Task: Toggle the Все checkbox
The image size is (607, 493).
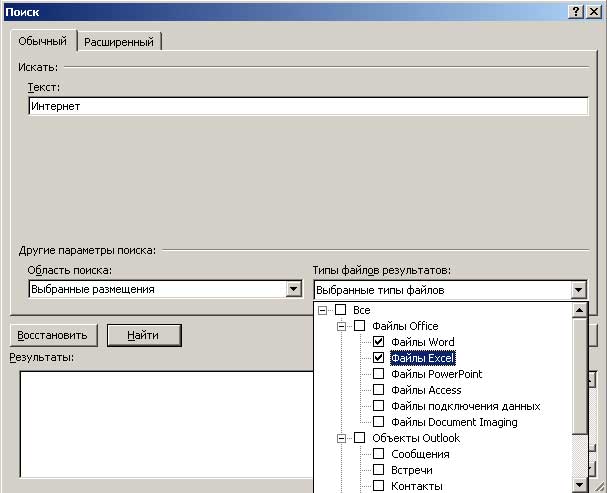Action: pos(340,310)
